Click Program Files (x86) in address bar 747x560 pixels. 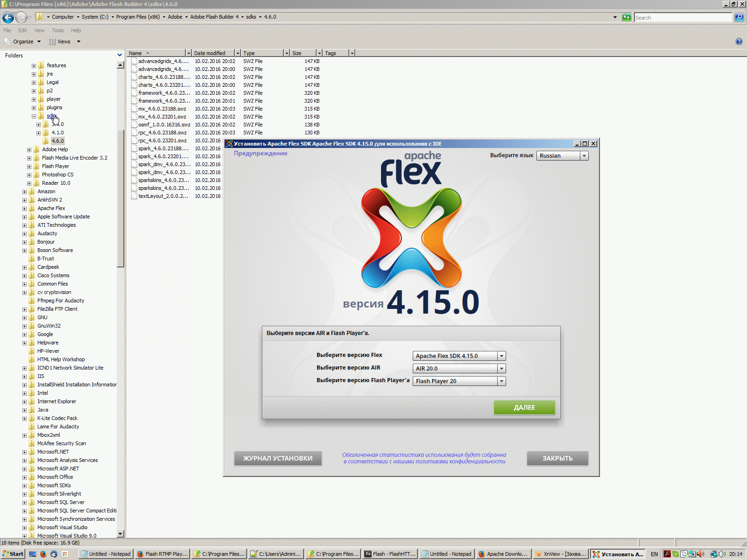pos(138,17)
